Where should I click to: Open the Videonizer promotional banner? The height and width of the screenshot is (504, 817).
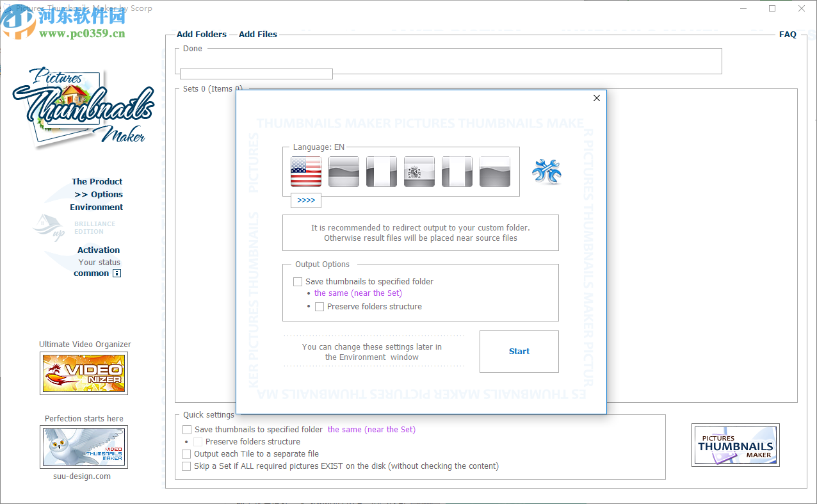click(x=84, y=373)
